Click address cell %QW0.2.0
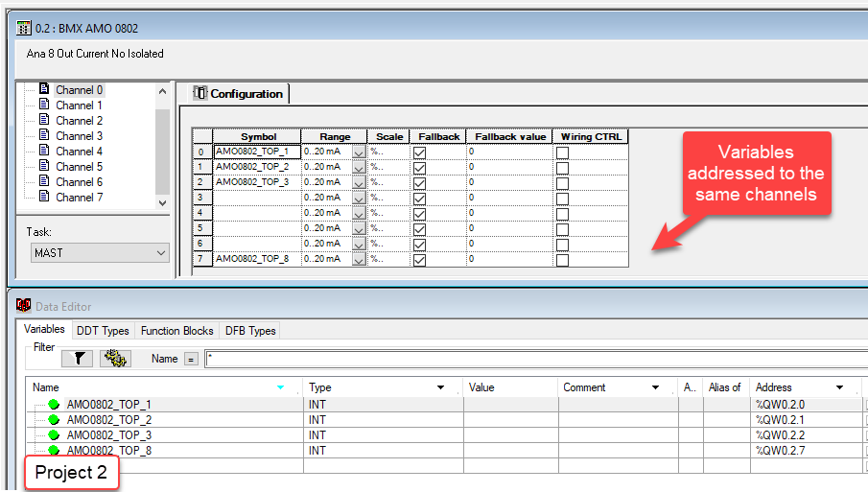This screenshot has height=492, width=868. click(x=805, y=405)
